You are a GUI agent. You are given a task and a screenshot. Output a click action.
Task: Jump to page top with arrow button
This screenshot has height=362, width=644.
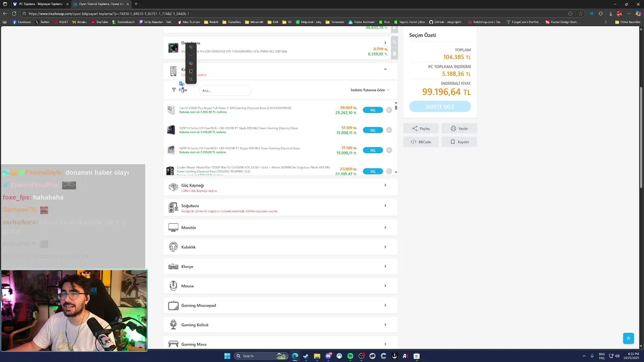[x=628, y=338]
